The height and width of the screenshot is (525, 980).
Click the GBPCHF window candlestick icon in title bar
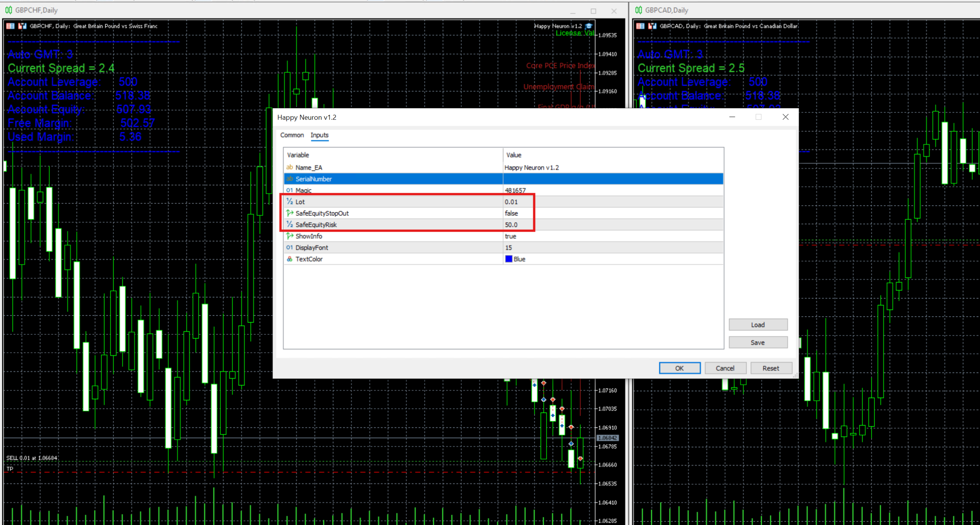tap(8, 10)
